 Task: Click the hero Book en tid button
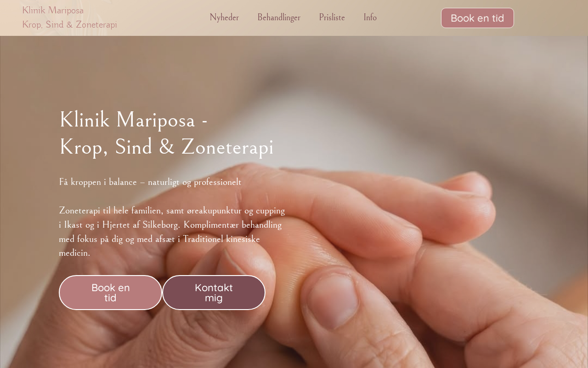point(110,293)
